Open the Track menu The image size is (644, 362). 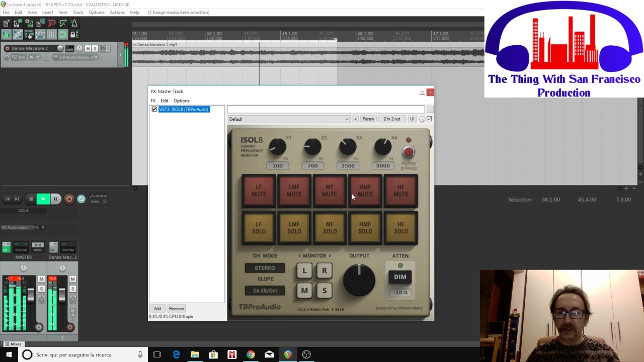pos(78,12)
